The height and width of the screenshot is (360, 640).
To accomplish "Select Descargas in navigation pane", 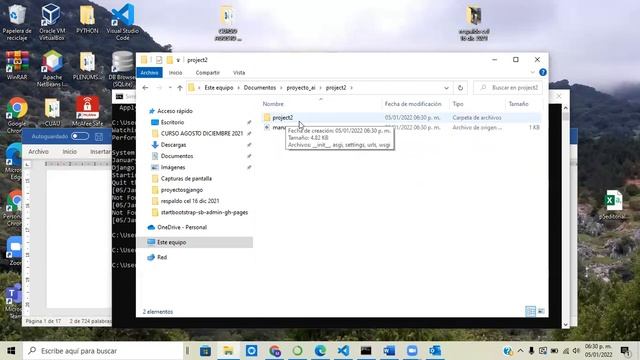I will [173, 145].
